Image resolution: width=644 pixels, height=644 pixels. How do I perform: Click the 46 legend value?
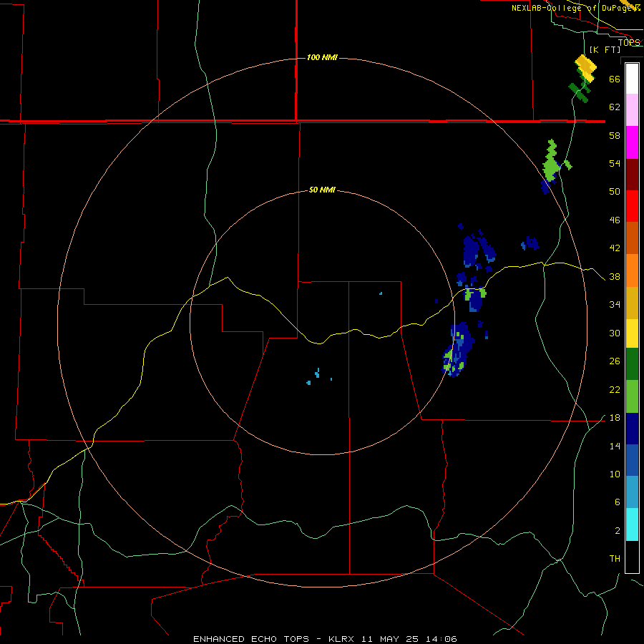615,220
